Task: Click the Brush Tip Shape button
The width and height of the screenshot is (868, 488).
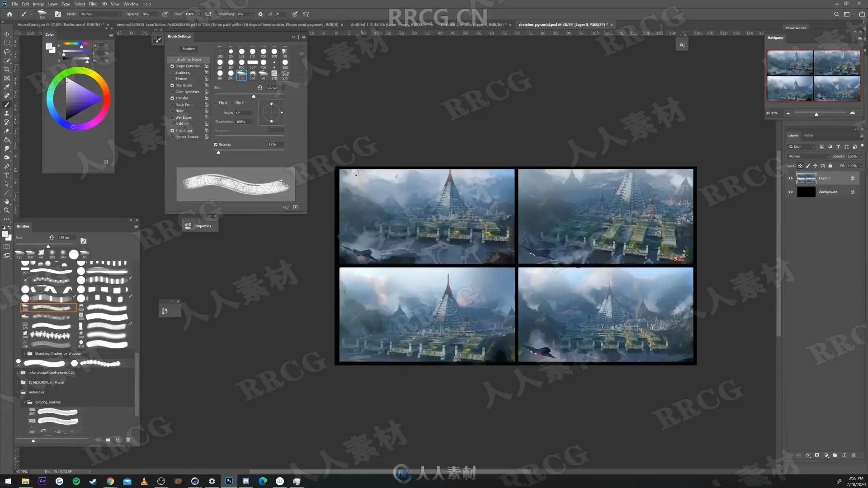Action: tap(189, 59)
